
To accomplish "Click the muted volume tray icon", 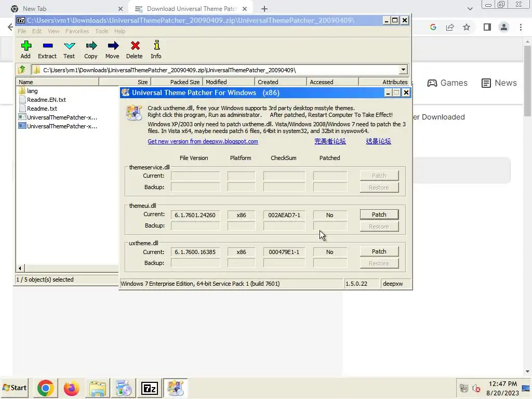I will point(476,388).
